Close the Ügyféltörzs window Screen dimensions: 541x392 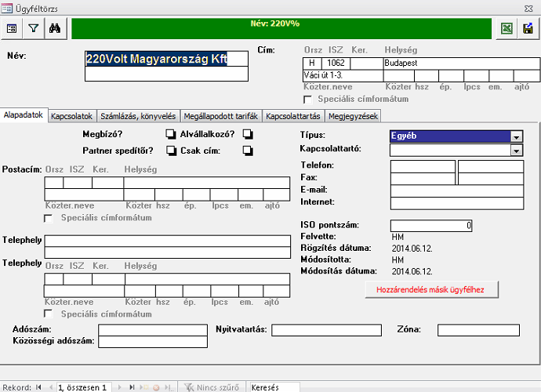point(528,9)
